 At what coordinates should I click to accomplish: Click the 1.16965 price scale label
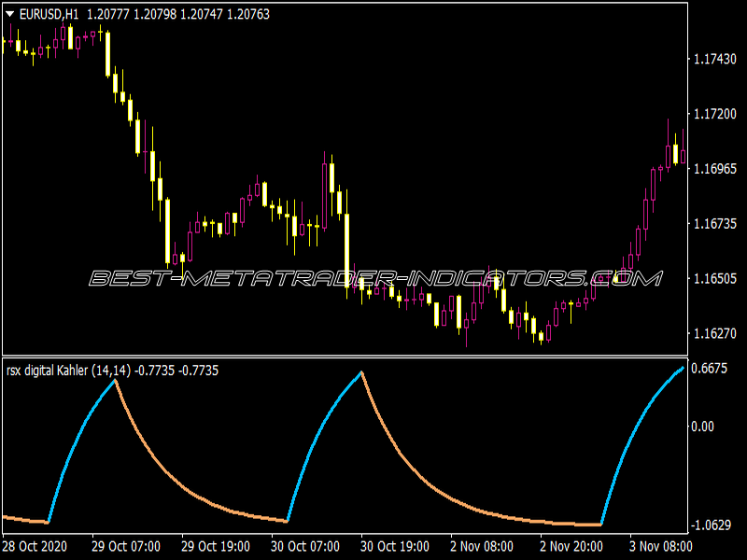tap(714, 169)
